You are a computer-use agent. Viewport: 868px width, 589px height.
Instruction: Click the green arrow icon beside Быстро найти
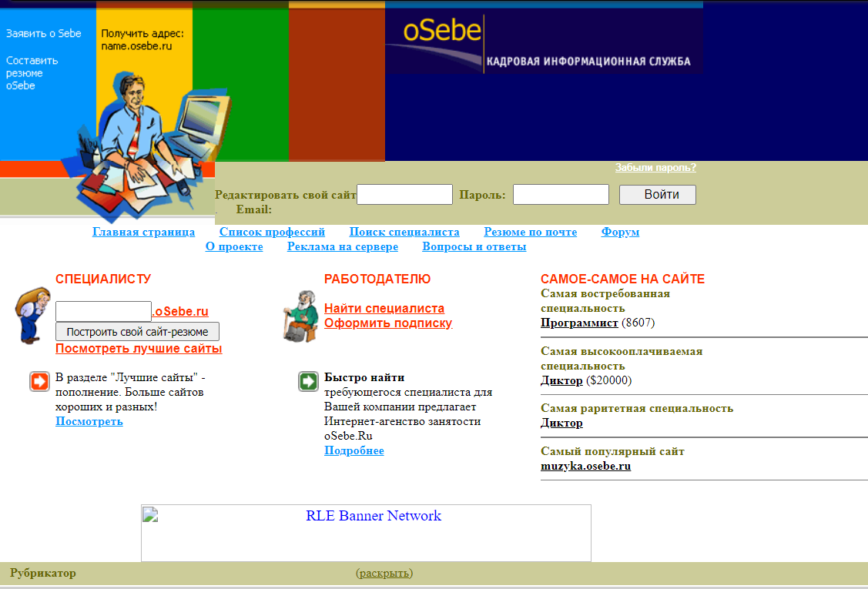pyautogui.click(x=308, y=381)
